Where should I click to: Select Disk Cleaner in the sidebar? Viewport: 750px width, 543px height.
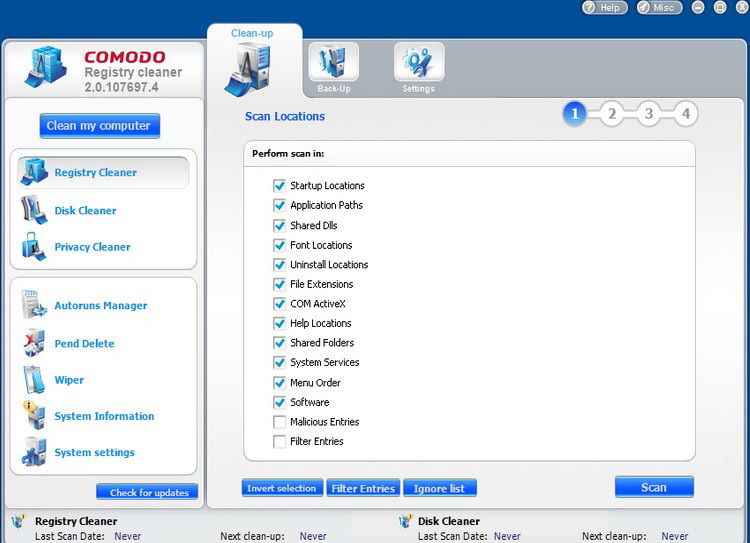(86, 211)
